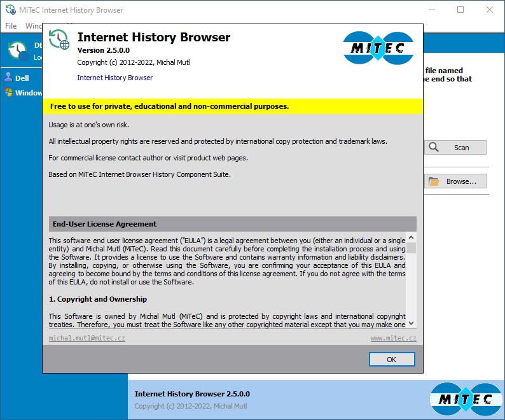Screen dimensions: 505x420
Task: Click the Windows flag icon in sidebar
Action: click(9, 92)
